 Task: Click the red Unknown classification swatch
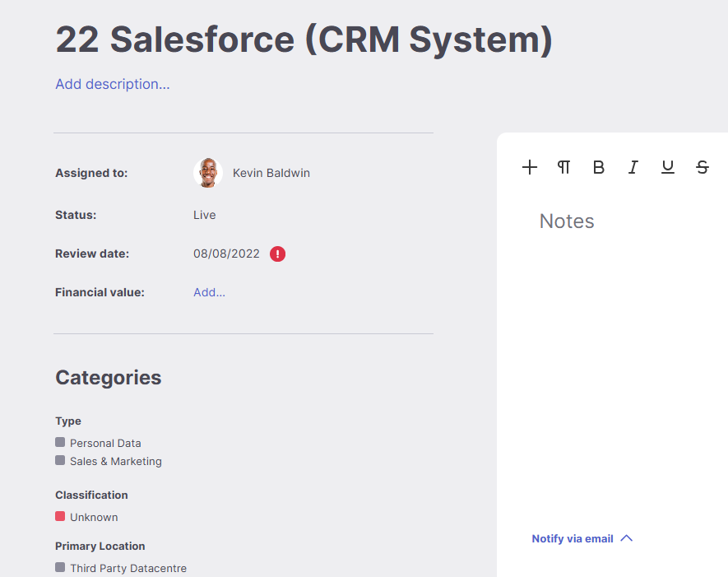point(60,516)
